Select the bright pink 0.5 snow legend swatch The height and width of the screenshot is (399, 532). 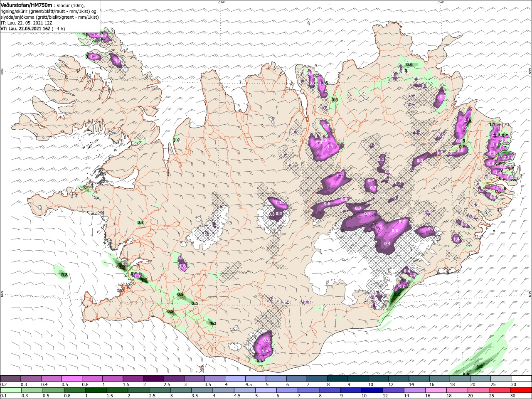71,378
